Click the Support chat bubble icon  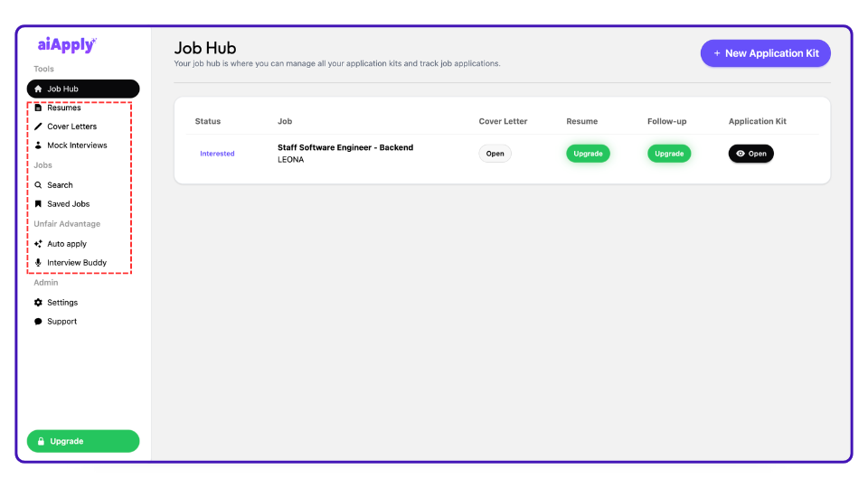click(x=38, y=321)
